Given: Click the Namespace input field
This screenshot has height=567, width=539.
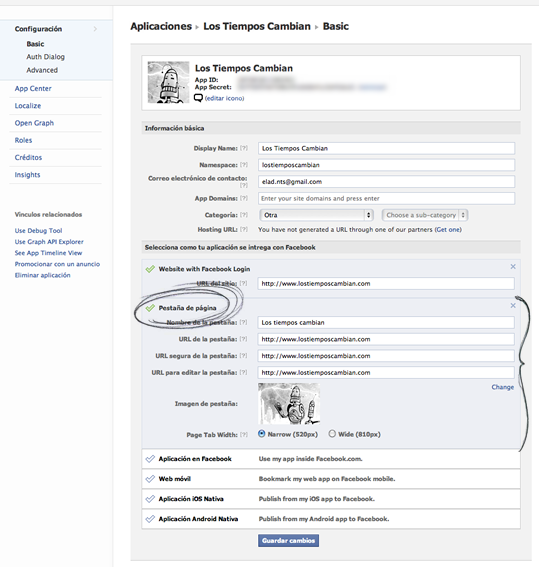Looking at the screenshot, I should [x=386, y=165].
